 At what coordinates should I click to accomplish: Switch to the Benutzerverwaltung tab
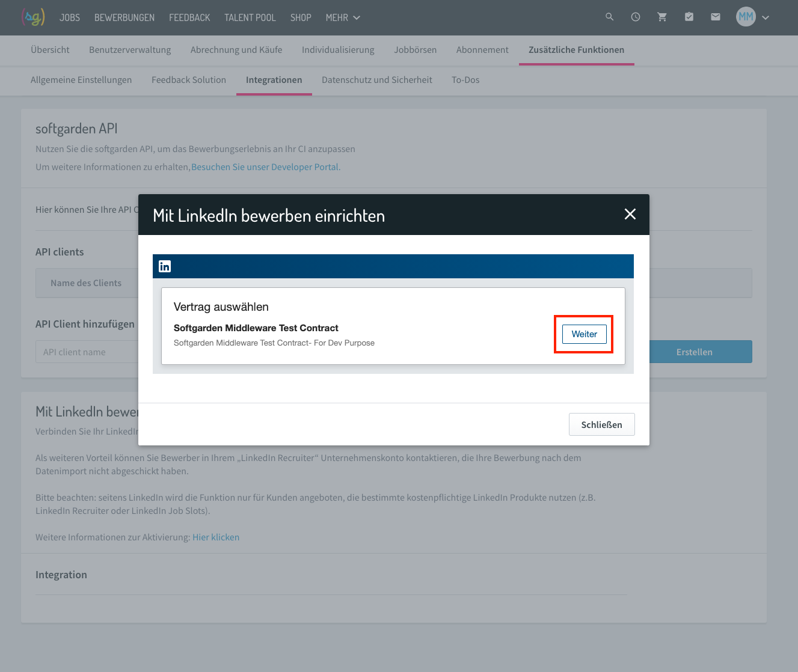[x=130, y=50]
